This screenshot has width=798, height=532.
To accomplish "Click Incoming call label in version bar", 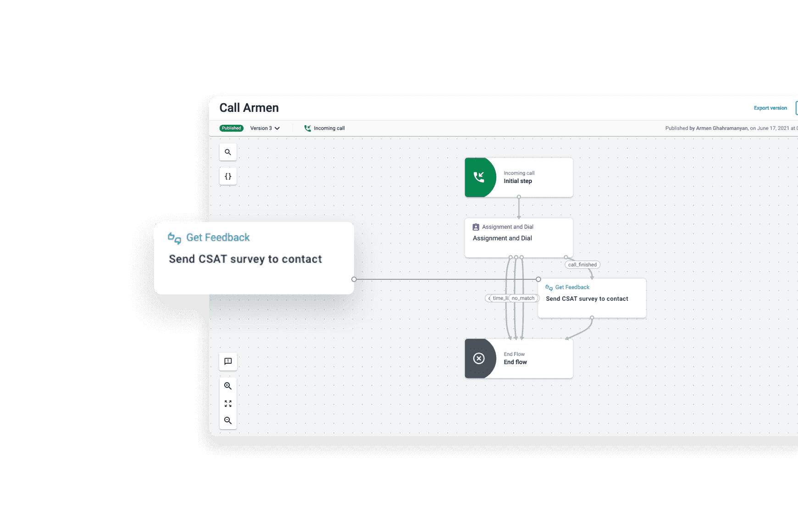I will [329, 128].
